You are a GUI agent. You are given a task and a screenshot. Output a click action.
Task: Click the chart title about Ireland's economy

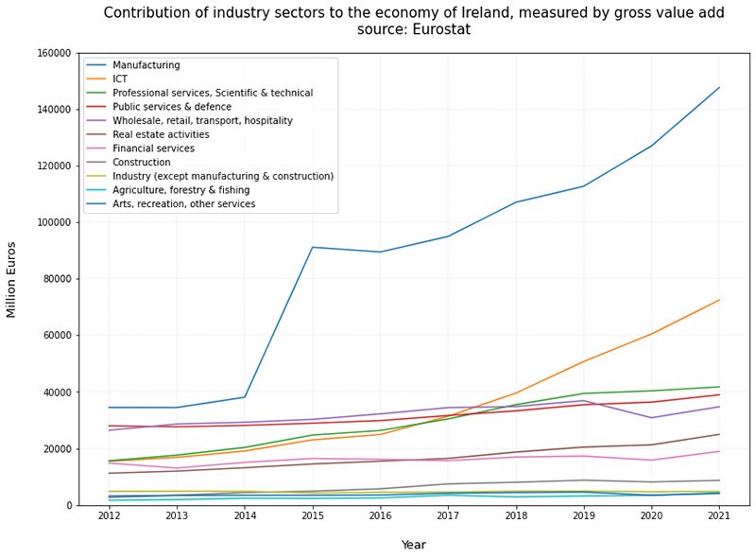[x=413, y=13]
